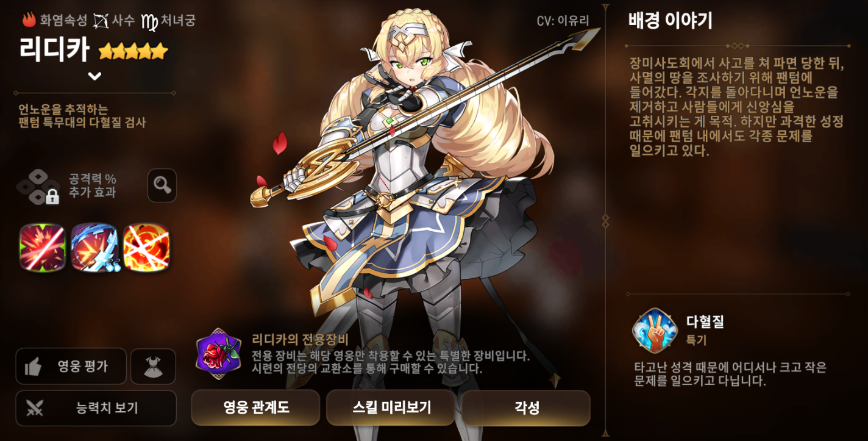Image resolution: width=868 pixels, height=441 pixels.
Task: Select 스킬 미리보기 skill preview
Action: [391, 407]
